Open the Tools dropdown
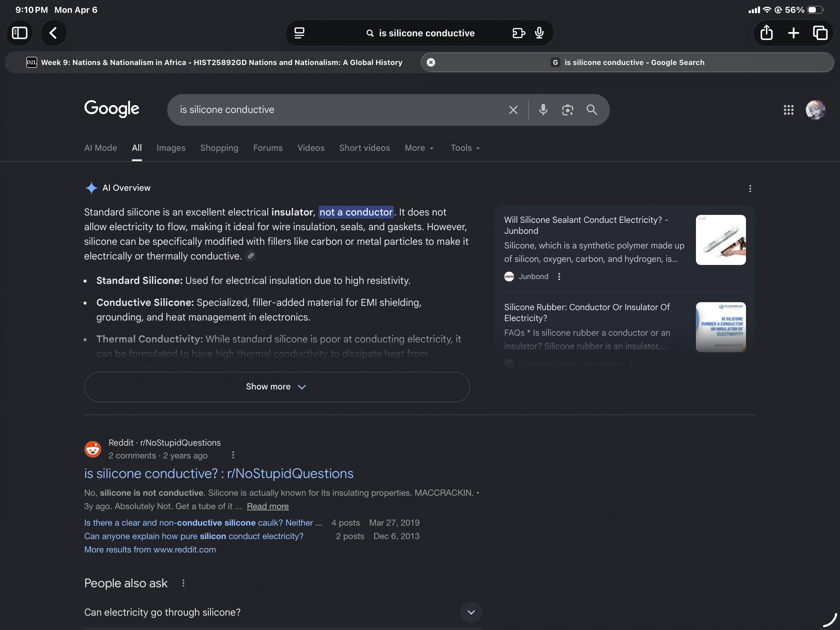Image resolution: width=840 pixels, height=630 pixels. pos(465,148)
